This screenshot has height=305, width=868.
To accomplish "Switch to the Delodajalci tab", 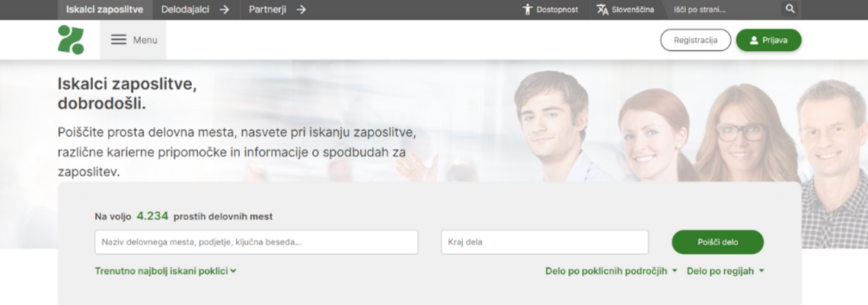I will click(186, 9).
